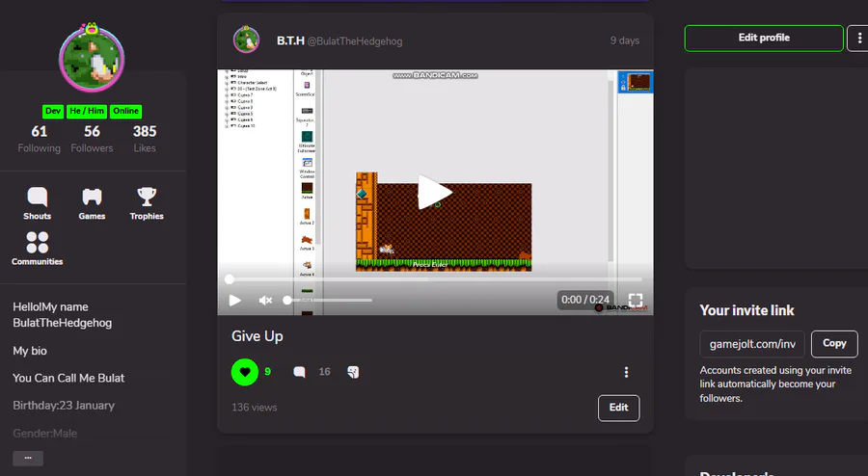Place a sticker on the post

pos(353,372)
